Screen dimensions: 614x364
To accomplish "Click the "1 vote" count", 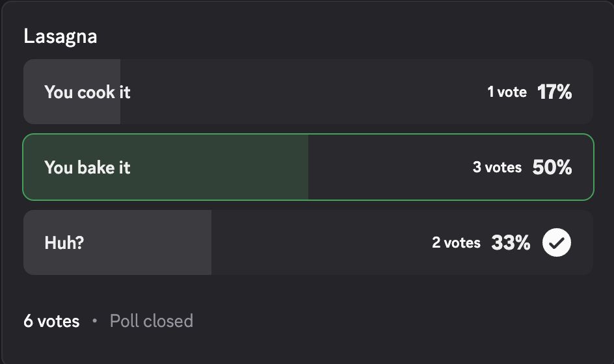I will [507, 92].
